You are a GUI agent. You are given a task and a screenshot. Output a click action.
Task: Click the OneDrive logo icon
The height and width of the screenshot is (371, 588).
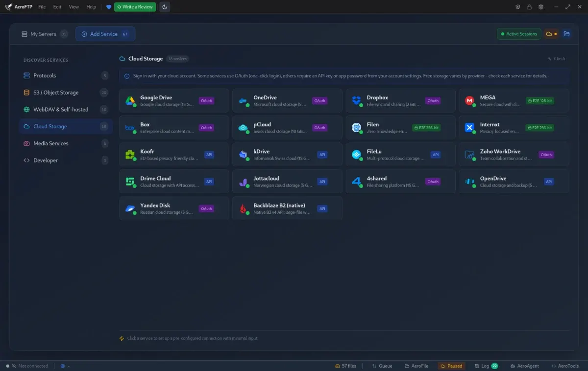pos(243,101)
